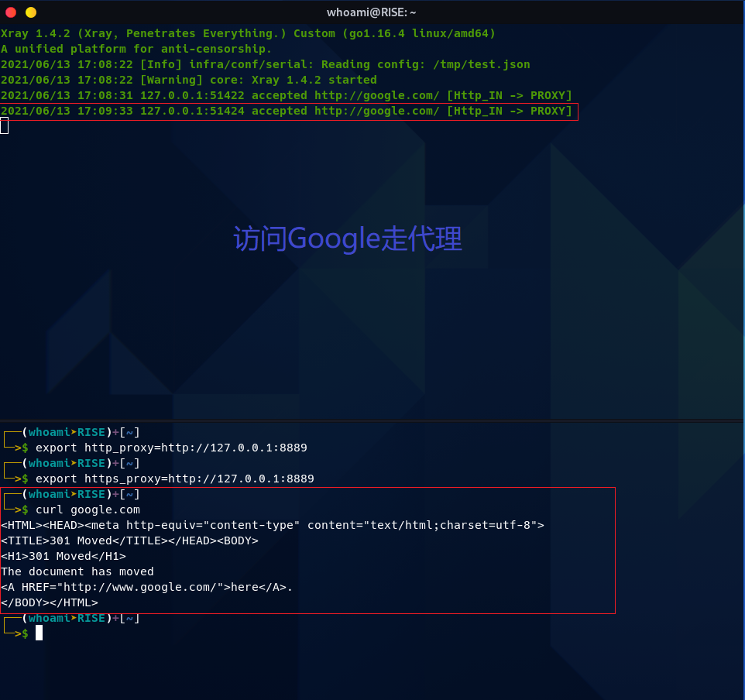Select the log entry for port 51422
Screen dimensions: 745x700
coord(286,95)
